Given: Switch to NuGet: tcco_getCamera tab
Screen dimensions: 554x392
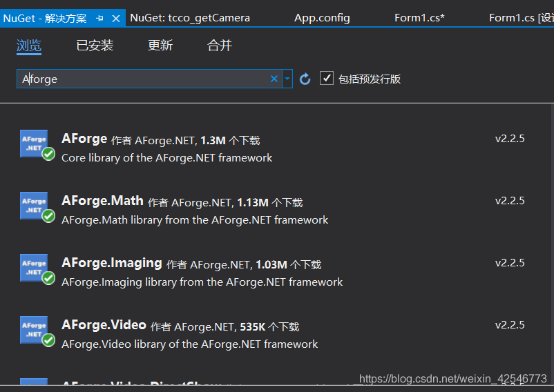Looking at the screenshot, I should point(190,18).
